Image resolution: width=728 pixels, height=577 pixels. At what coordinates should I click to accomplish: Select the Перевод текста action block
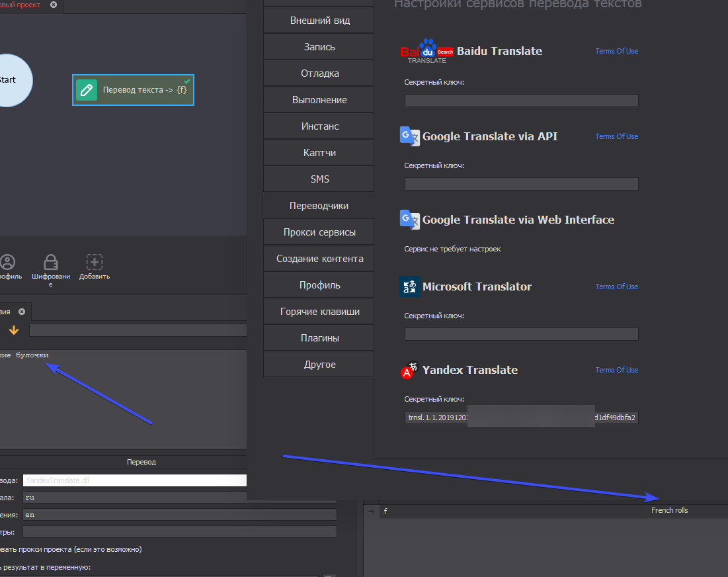click(134, 90)
